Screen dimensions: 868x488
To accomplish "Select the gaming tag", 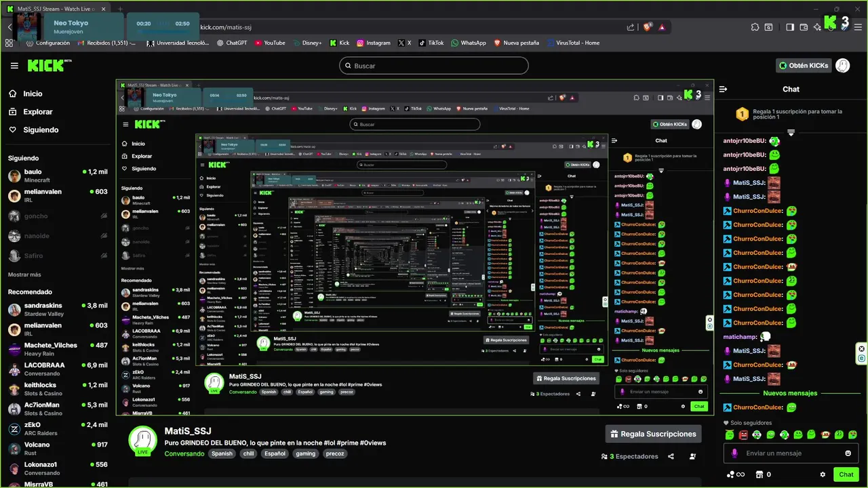I will click(x=306, y=453).
